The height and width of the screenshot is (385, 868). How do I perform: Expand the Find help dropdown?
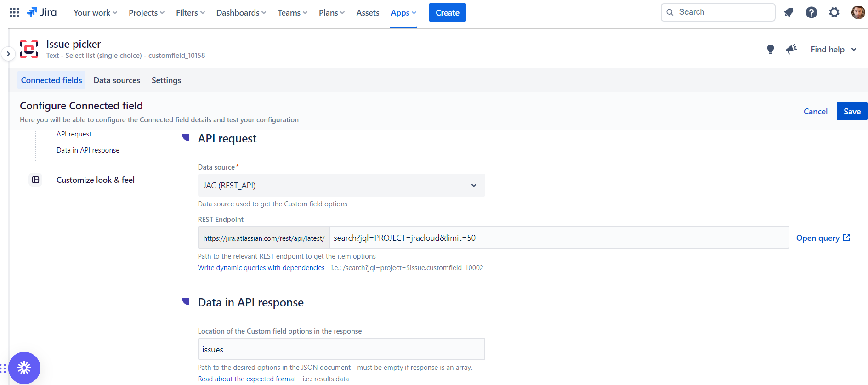click(833, 50)
